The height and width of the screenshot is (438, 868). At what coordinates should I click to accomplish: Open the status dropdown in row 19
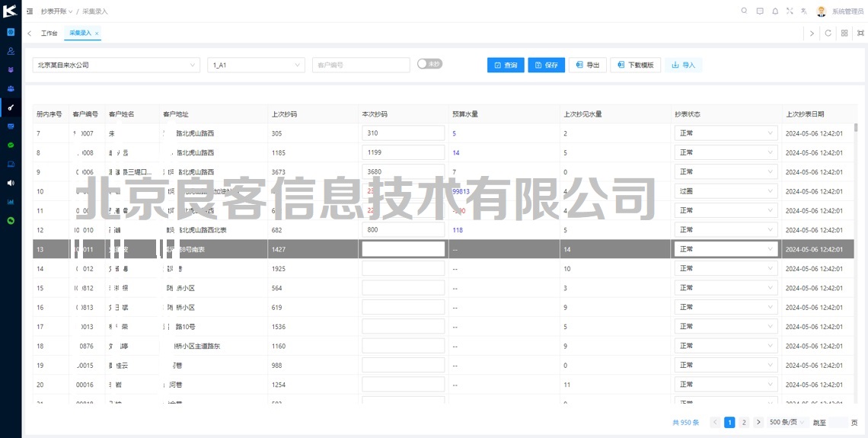pyautogui.click(x=726, y=365)
